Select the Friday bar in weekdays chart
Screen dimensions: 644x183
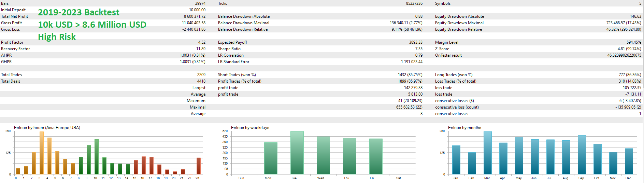(x=376, y=156)
